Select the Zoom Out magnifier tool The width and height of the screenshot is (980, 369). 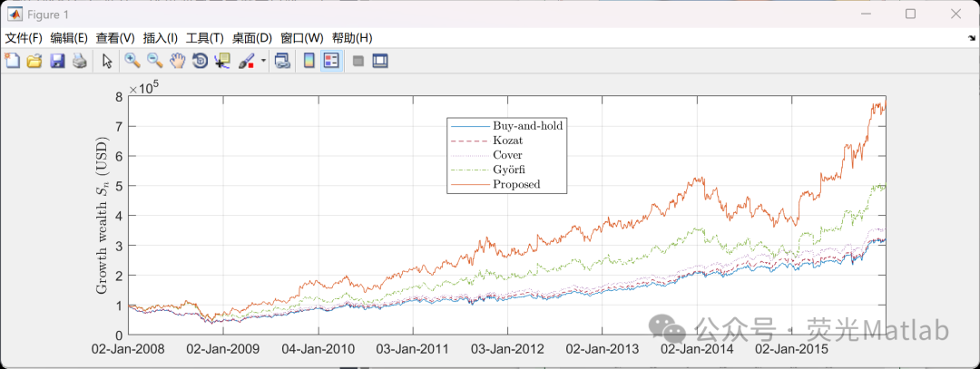pyautogui.click(x=154, y=61)
